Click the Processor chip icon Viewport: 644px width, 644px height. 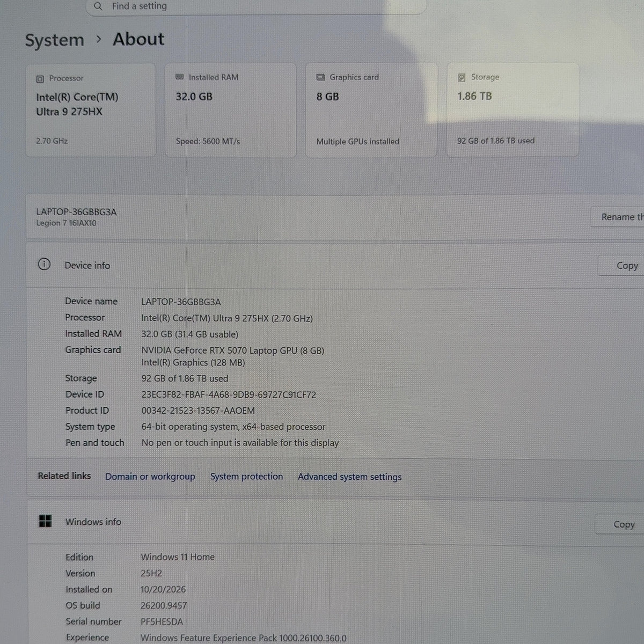tap(40, 79)
